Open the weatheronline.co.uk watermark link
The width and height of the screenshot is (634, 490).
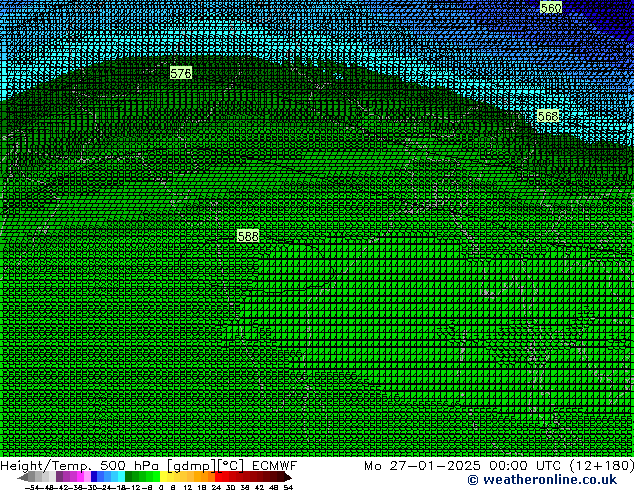[x=528, y=481]
